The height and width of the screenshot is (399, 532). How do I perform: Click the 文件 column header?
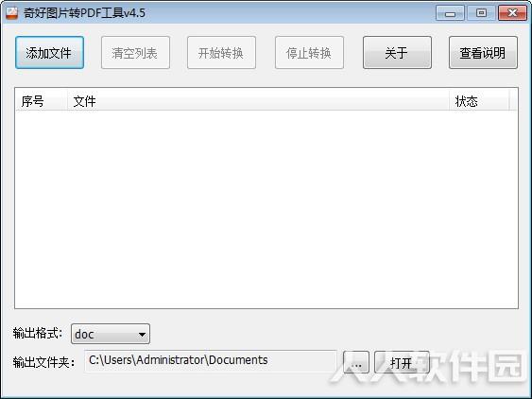[x=258, y=101]
